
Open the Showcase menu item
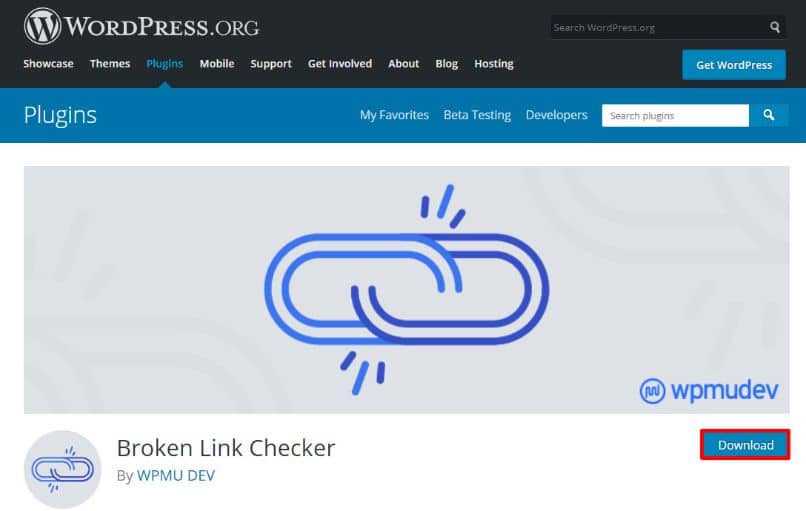coord(48,64)
